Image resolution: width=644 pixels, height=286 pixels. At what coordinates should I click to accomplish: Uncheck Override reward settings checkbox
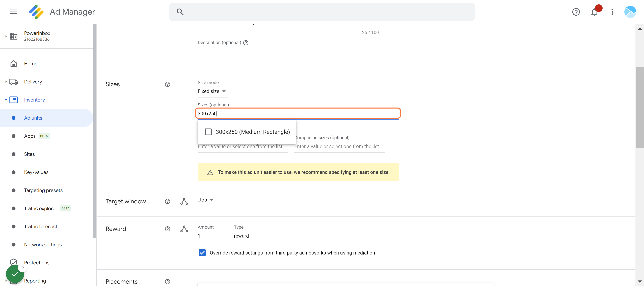pyautogui.click(x=202, y=253)
